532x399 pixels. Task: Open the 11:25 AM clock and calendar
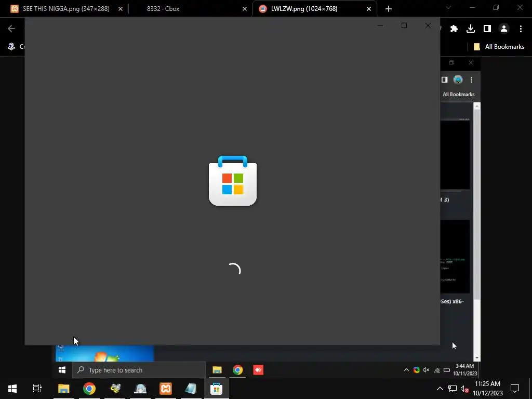pos(487,389)
